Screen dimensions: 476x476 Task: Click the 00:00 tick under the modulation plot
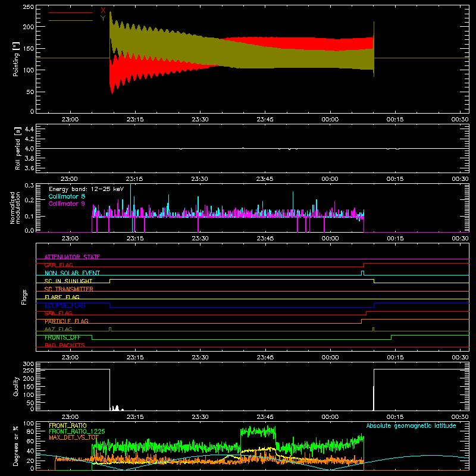330,239
